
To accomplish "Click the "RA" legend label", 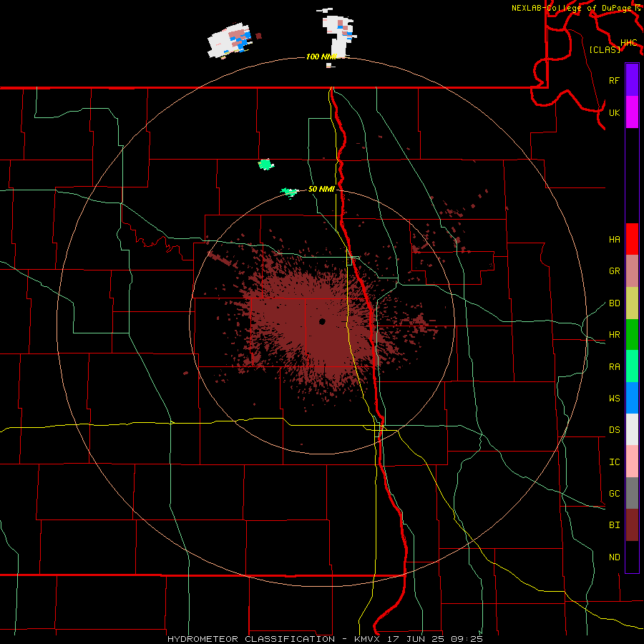I will click(614, 367).
